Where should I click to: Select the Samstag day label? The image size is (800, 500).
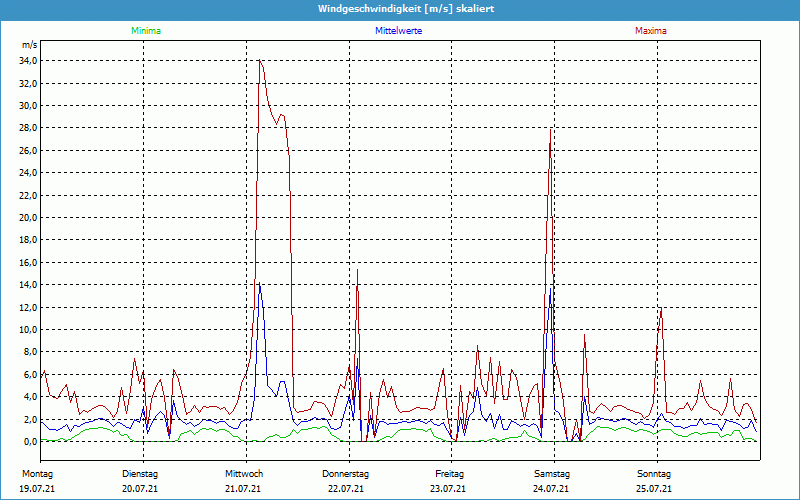551,473
